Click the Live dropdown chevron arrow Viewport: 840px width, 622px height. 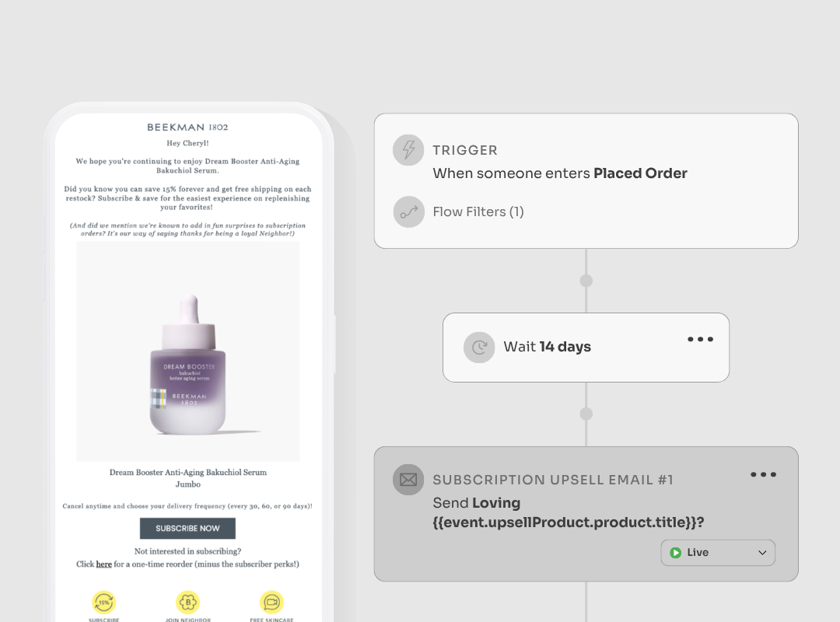pyautogui.click(x=762, y=553)
